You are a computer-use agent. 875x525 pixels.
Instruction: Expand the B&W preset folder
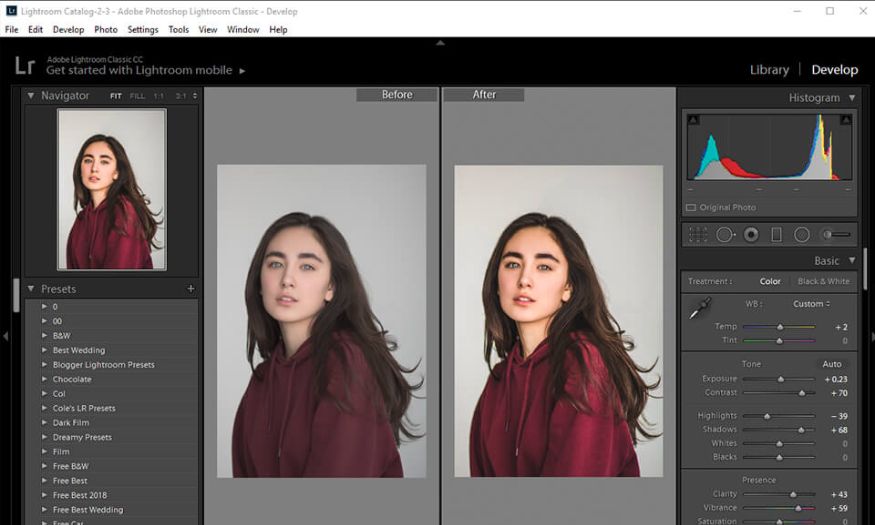point(44,335)
